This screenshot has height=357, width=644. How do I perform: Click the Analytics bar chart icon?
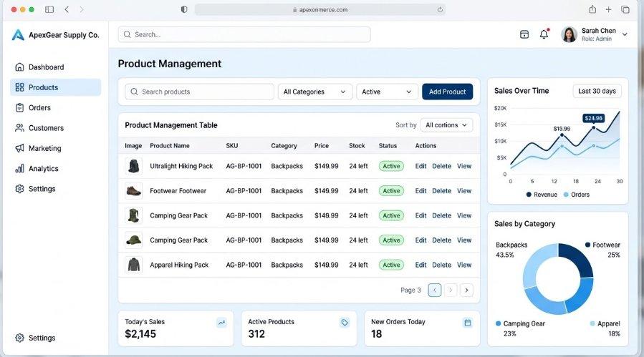[x=19, y=169]
